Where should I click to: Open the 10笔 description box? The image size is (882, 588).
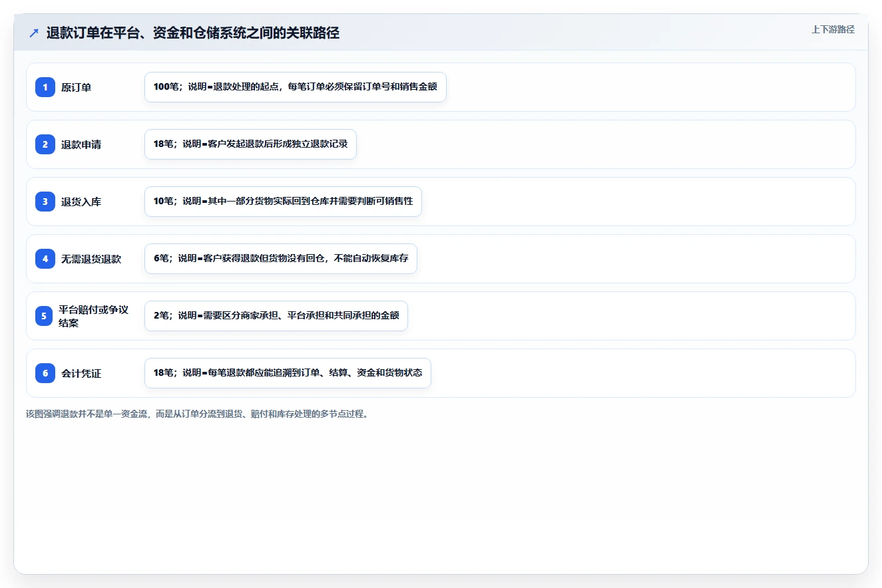283,202
